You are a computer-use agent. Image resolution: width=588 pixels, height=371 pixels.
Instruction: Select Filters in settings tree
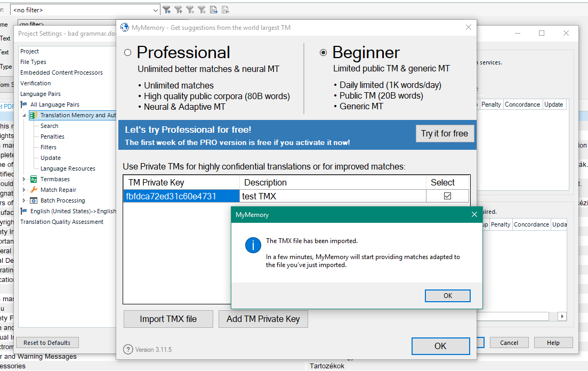point(49,148)
